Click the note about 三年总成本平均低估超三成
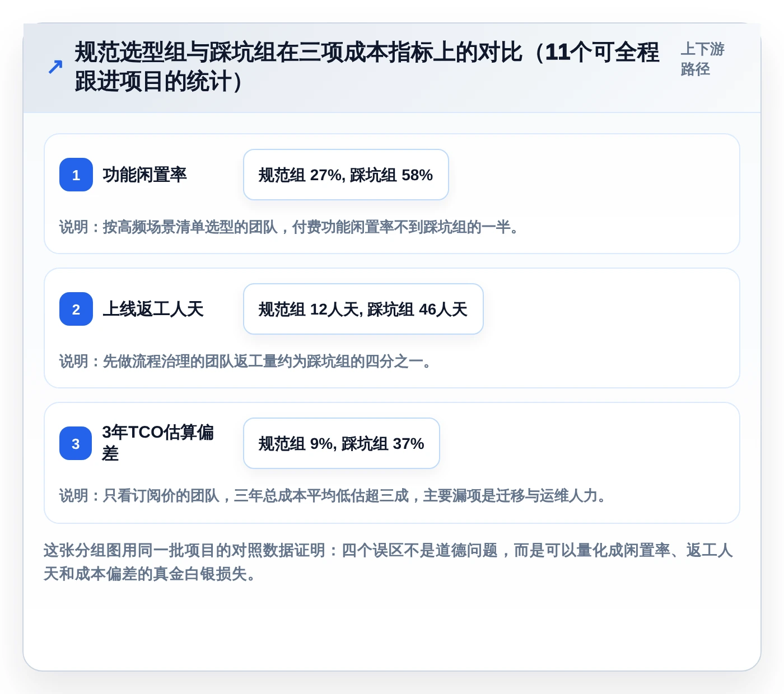 [x=335, y=495]
